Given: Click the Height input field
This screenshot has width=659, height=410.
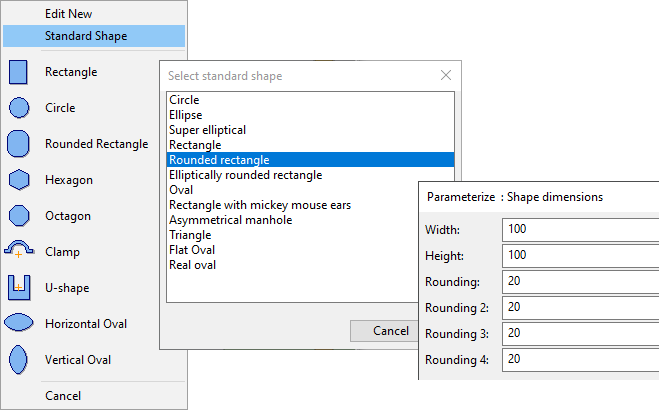Looking at the screenshot, I should [580, 255].
